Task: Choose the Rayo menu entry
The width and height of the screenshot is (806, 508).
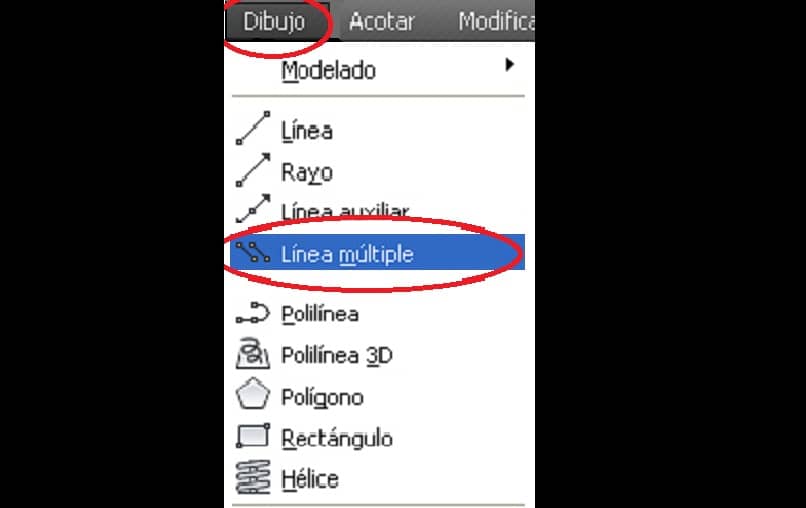Action: click(377, 171)
